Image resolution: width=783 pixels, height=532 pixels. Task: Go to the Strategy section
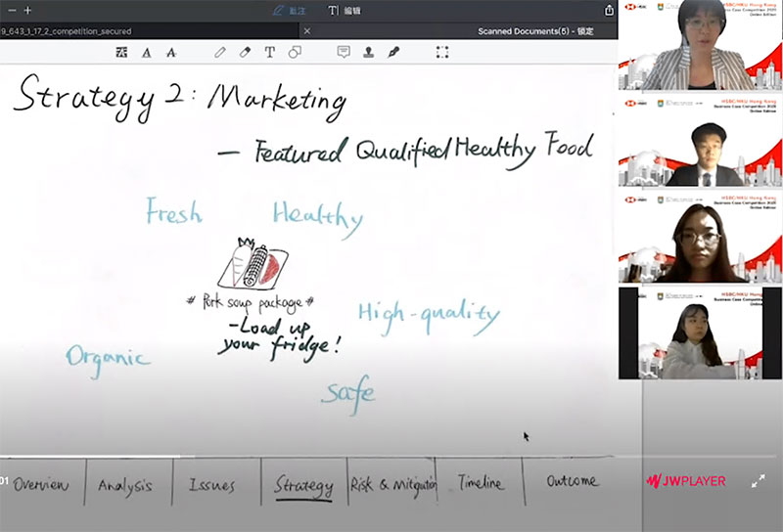pyautogui.click(x=303, y=486)
